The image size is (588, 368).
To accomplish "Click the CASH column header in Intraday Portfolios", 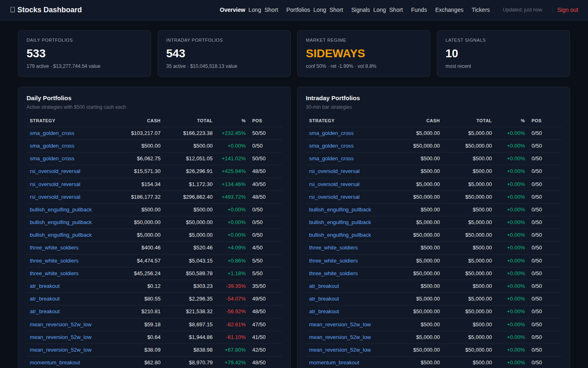I will click(433, 121).
